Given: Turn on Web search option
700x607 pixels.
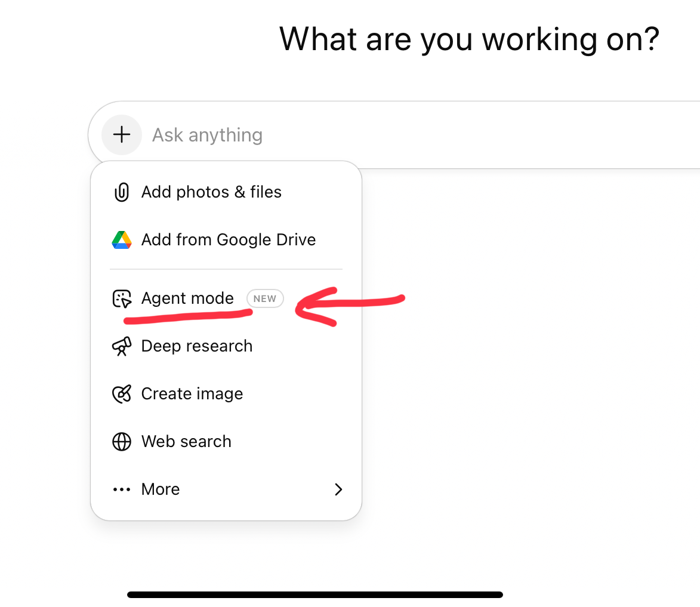Looking at the screenshot, I should point(226,442).
